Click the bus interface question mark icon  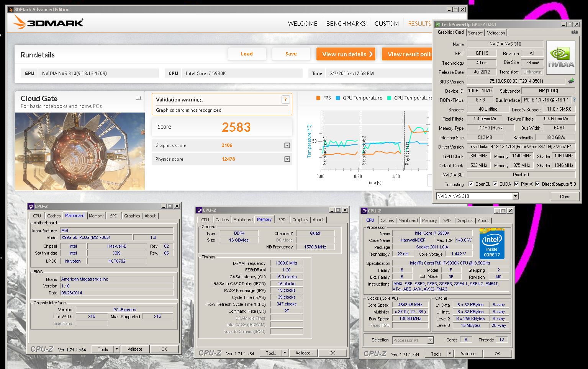(x=574, y=100)
